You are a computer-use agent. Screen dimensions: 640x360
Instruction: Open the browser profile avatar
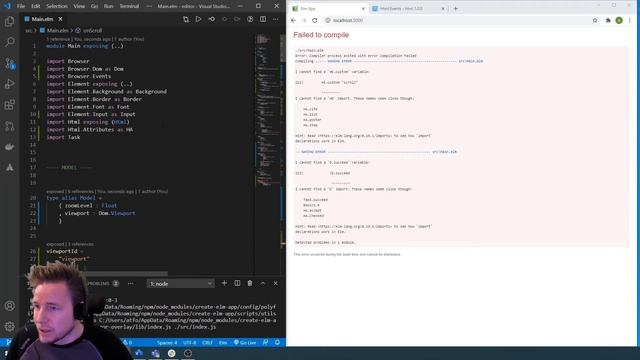pos(619,20)
